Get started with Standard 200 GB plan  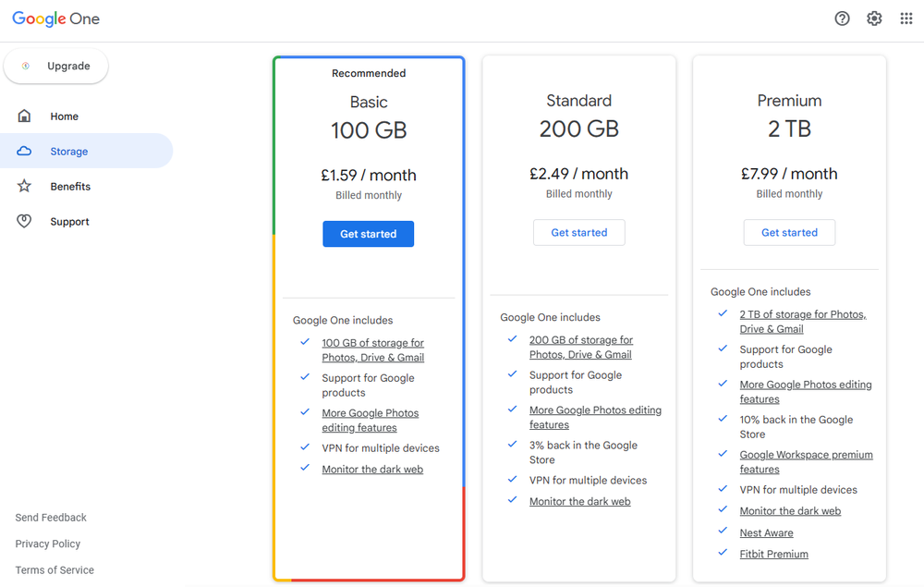coord(578,233)
